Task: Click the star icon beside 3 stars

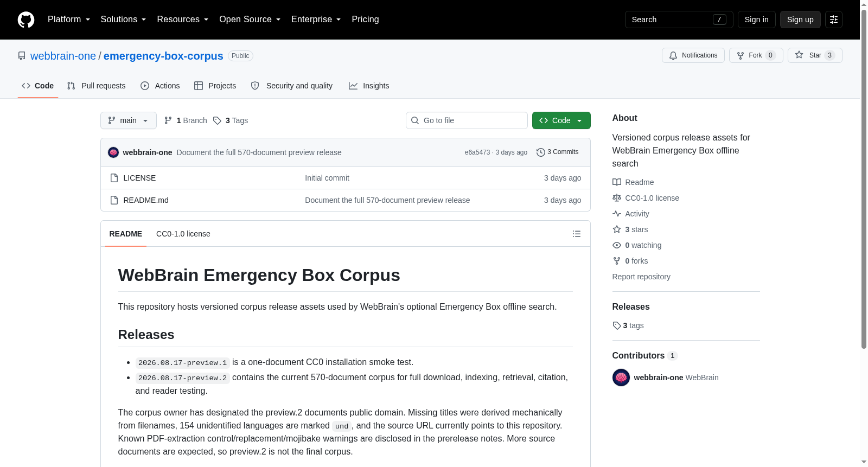Action: point(617,229)
